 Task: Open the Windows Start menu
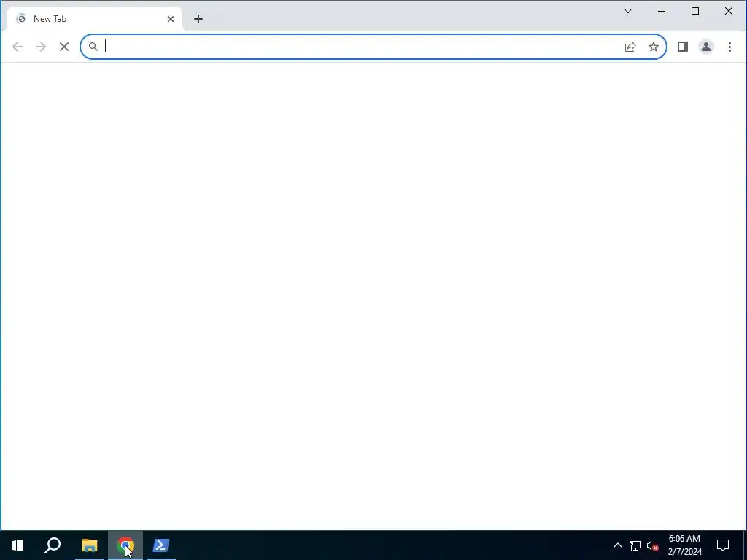18,545
